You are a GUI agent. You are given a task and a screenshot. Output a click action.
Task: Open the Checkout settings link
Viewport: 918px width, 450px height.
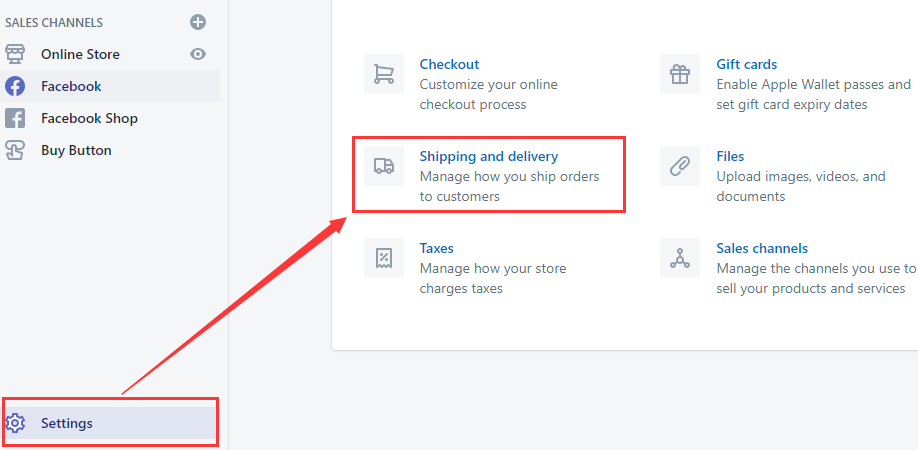(449, 64)
